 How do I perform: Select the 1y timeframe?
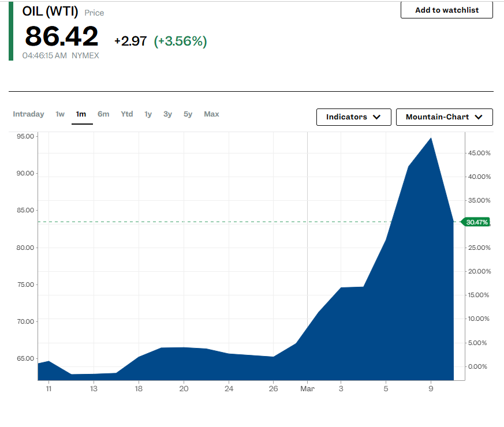click(148, 114)
